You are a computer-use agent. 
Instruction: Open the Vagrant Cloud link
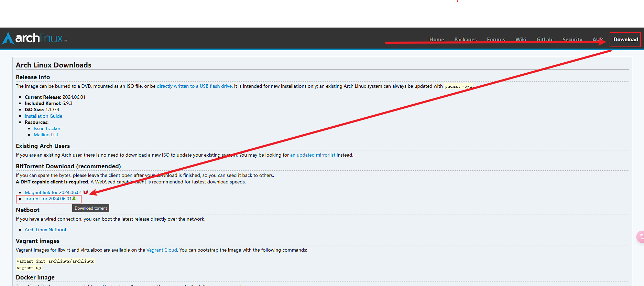(x=162, y=250)
